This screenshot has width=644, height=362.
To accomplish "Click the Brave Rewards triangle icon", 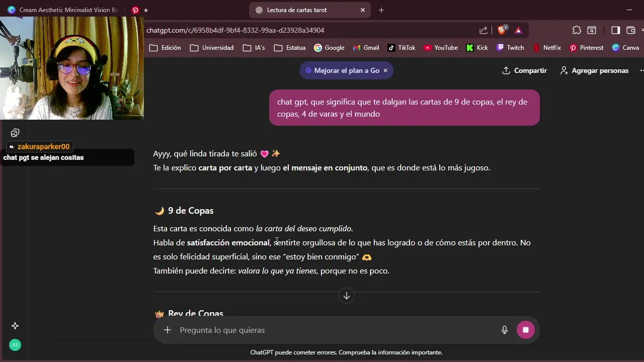I will tap(518, 30).
